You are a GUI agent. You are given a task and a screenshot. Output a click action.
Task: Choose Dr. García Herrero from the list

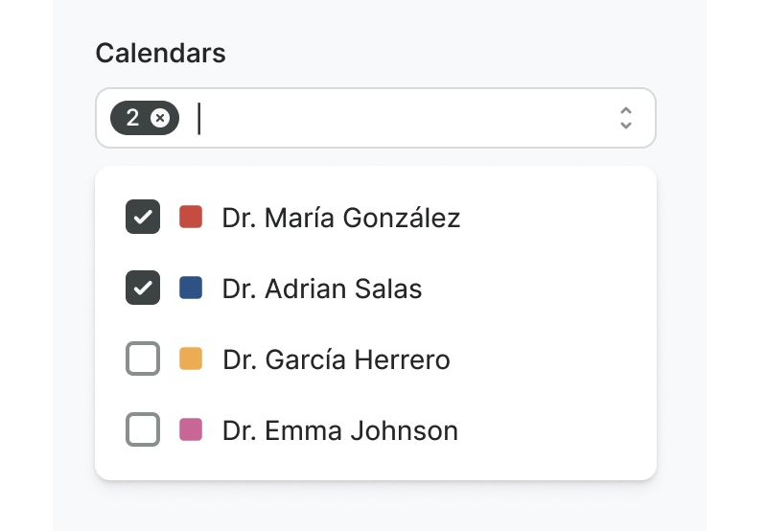(x=337, y=359)
